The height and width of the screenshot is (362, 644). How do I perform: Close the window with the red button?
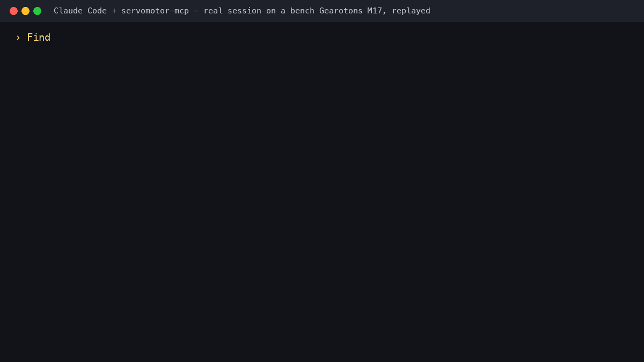(13, 11)
